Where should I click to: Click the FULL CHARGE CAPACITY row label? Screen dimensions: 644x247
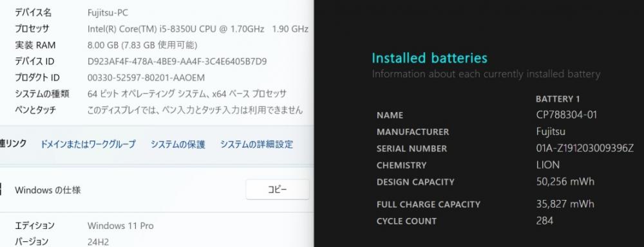[x=428, y=204]
